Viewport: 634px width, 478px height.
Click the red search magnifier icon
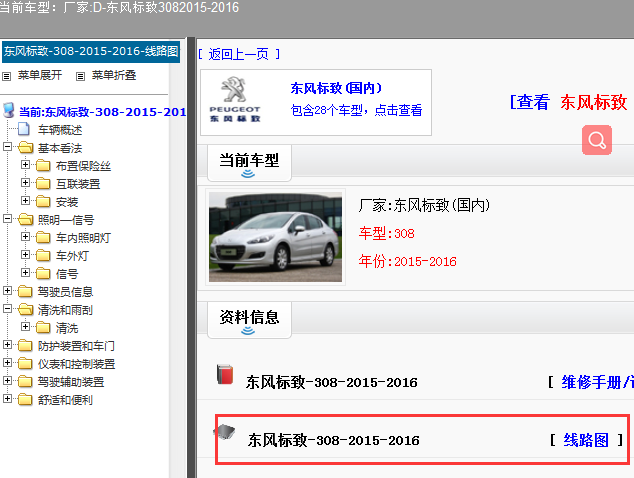click(597, 140)
